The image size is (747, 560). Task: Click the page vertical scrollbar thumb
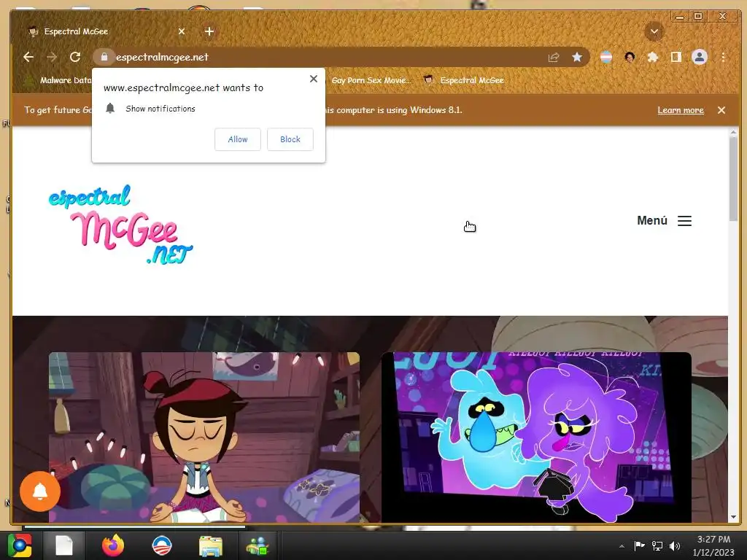coord(733,179)
